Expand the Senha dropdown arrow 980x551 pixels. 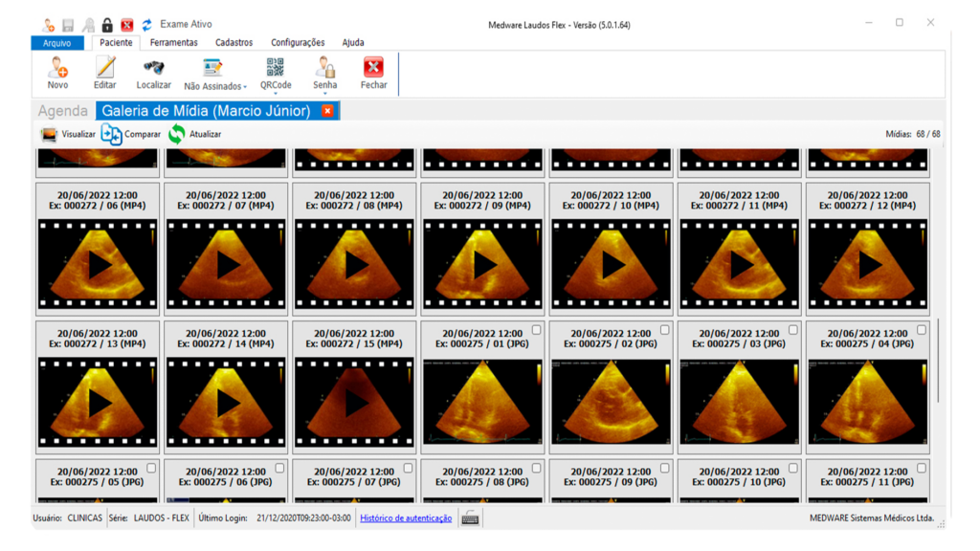coord(325,94)
